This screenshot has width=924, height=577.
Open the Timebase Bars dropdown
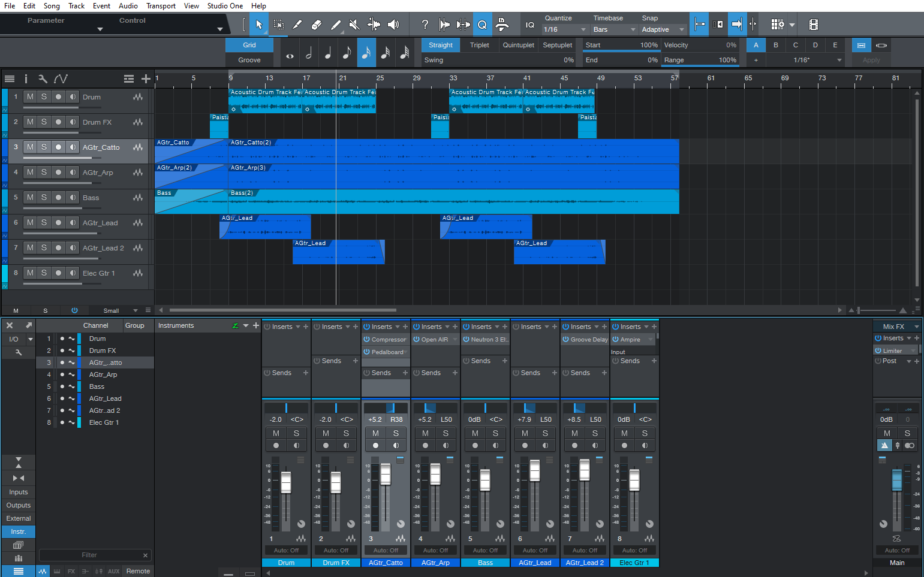614,29
